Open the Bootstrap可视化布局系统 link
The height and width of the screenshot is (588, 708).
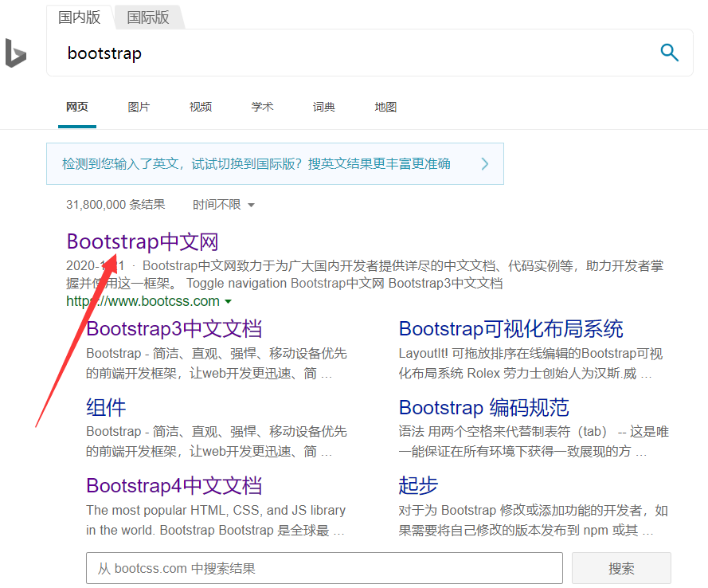[x=511, y=329]
